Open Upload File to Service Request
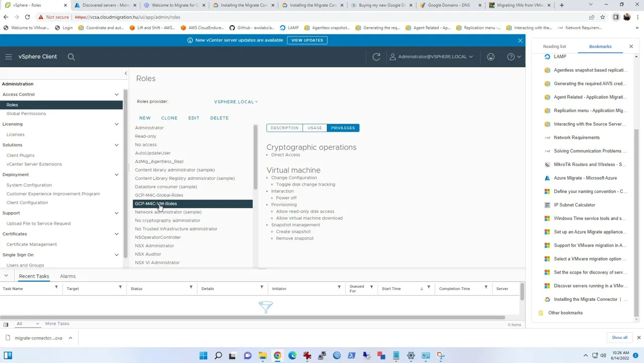 pyautogui.click(x=38, y=223)
